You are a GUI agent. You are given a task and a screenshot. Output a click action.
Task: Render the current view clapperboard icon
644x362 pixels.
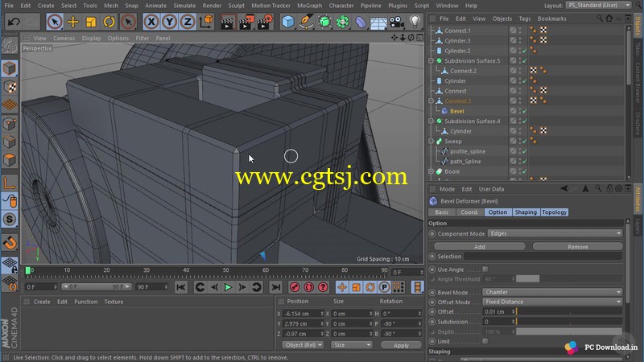227,23
